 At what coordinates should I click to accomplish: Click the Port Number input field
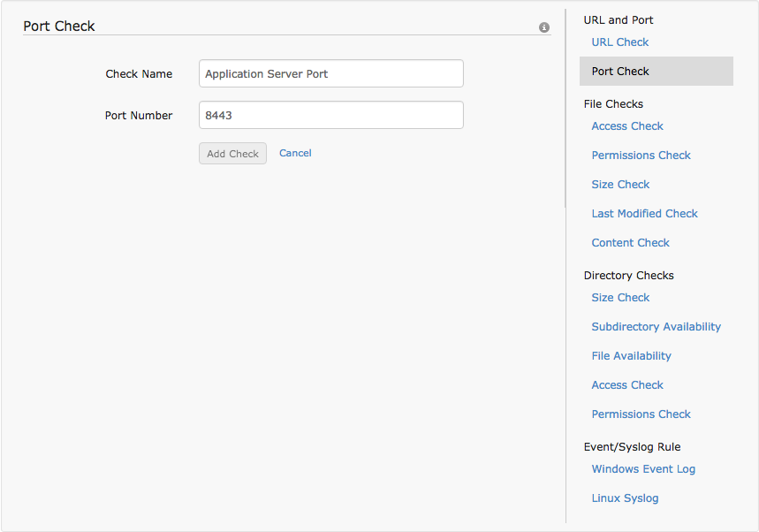(330, 116)
